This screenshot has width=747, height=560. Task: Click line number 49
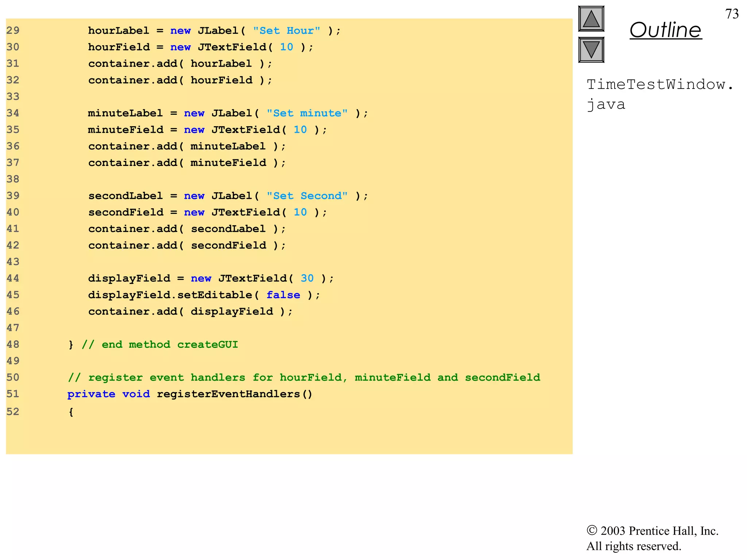pyautogui.click(x=13, y=361)
